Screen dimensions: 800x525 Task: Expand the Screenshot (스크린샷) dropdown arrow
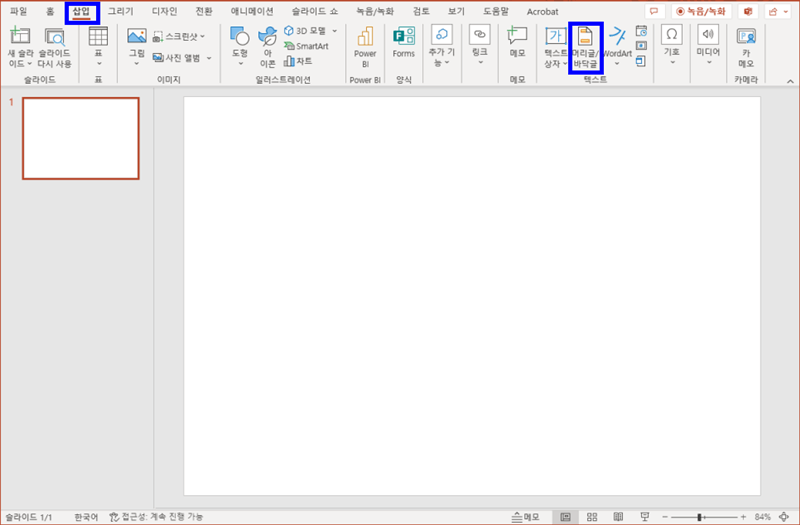[203, 36]
